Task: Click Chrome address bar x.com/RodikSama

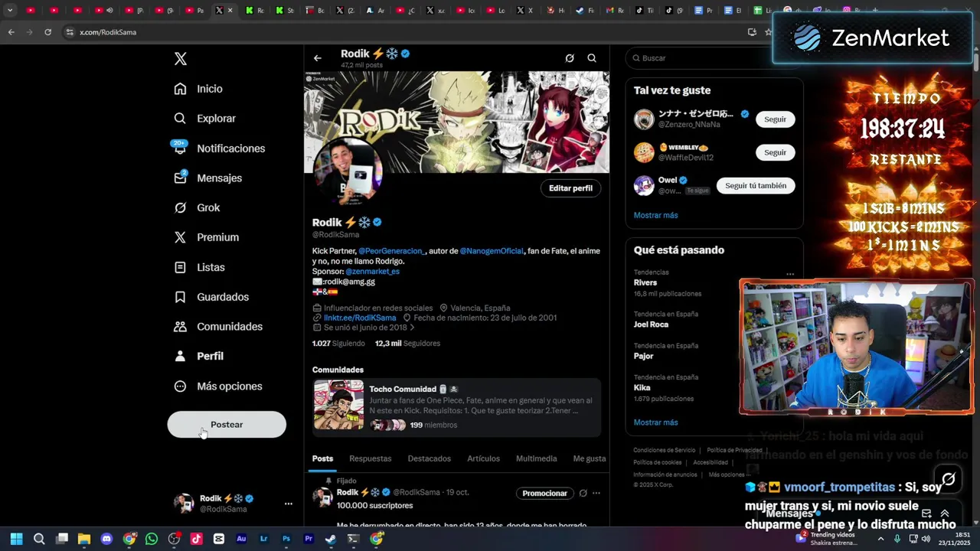Action: click(107, 32)
